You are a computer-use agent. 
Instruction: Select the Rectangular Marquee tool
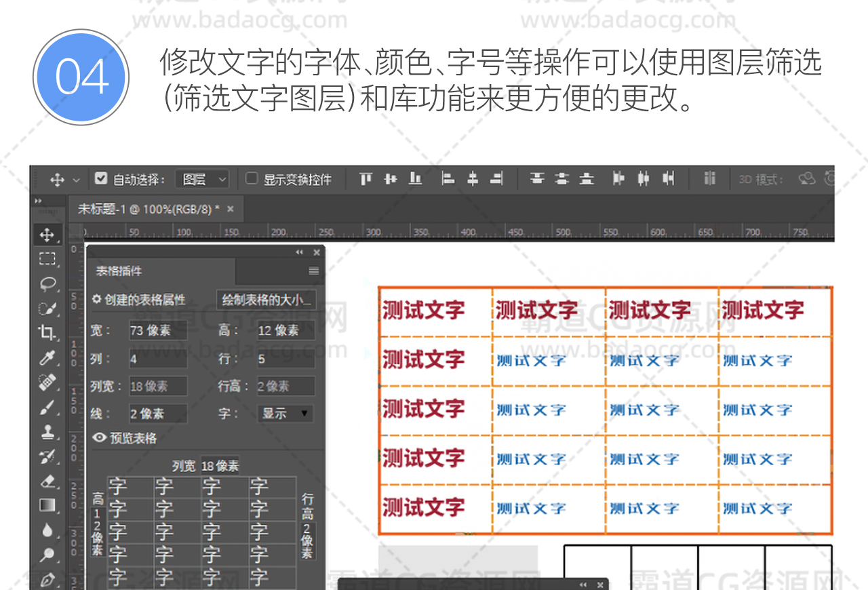point(47,258)
